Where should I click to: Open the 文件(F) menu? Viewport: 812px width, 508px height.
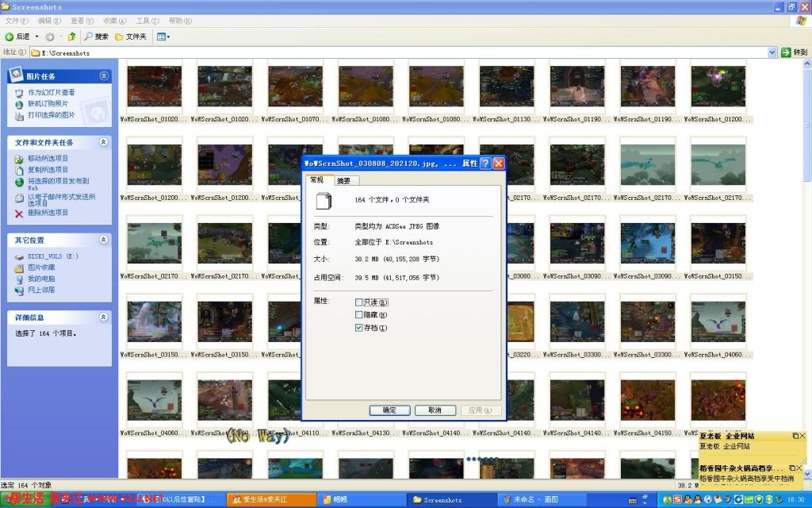coord(16,21)
